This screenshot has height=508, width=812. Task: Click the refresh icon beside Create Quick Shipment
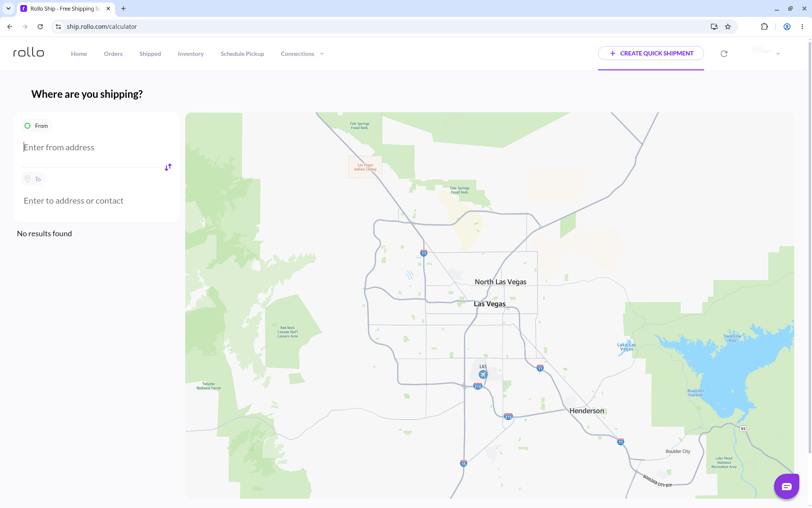[724, 54]
